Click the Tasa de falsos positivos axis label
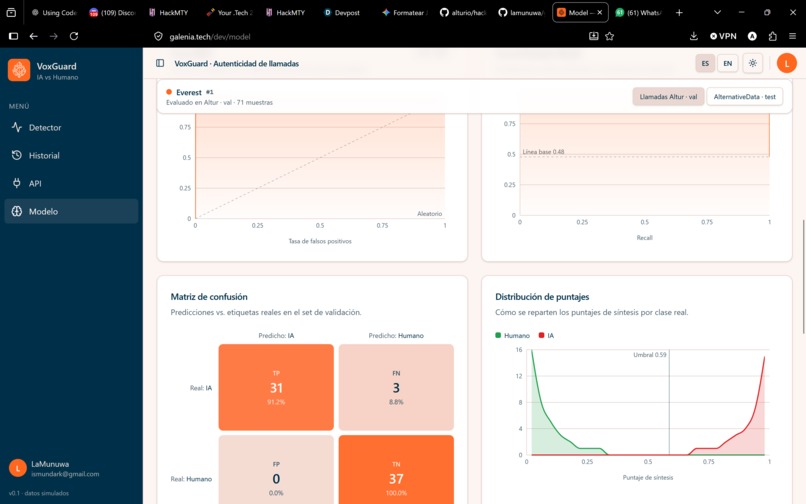 click(x=320, y=241)
